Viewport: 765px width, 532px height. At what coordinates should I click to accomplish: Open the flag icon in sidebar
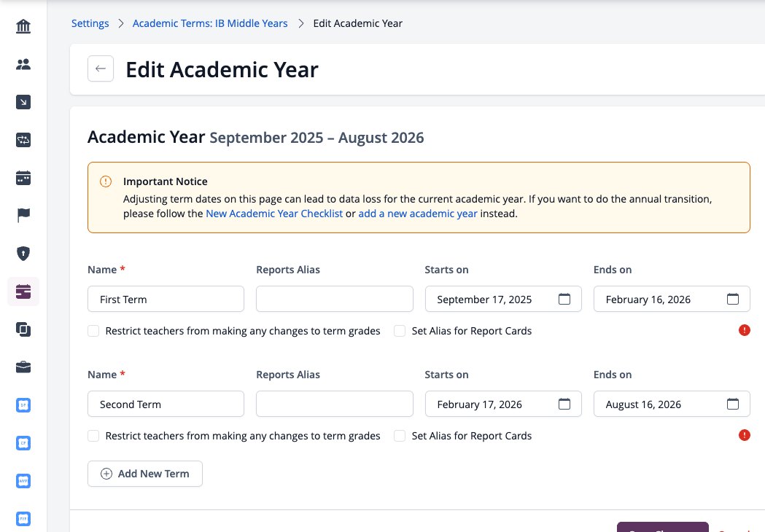(23, 215)
